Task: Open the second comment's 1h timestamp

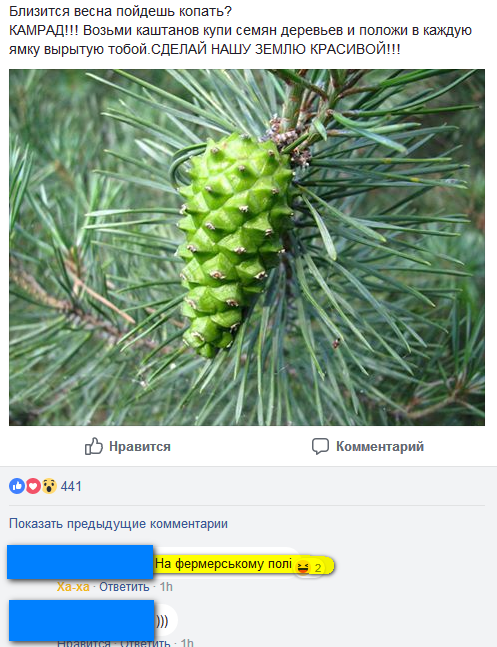Action: tap(187, 642)
